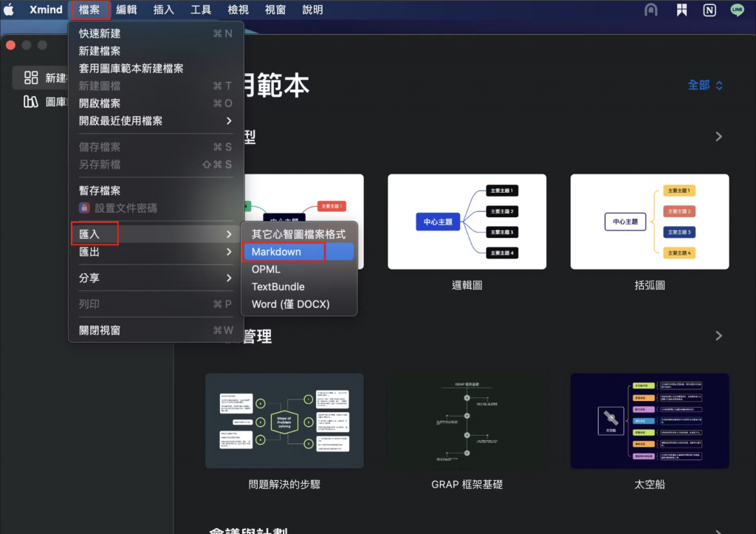This screenshot has width=756, height=534.
Task: Select 其它心智圖檔案格式 import option
Action: tap(299, 234)
